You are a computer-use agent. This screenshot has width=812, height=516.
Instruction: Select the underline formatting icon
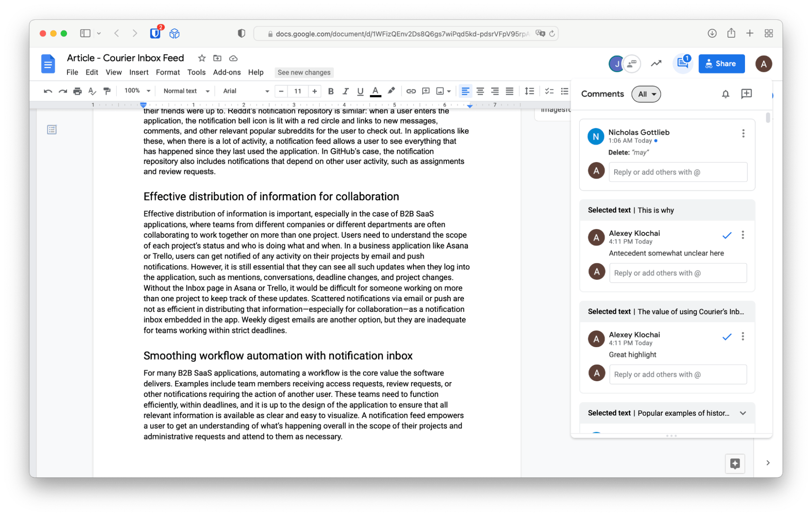click(360, 91)
